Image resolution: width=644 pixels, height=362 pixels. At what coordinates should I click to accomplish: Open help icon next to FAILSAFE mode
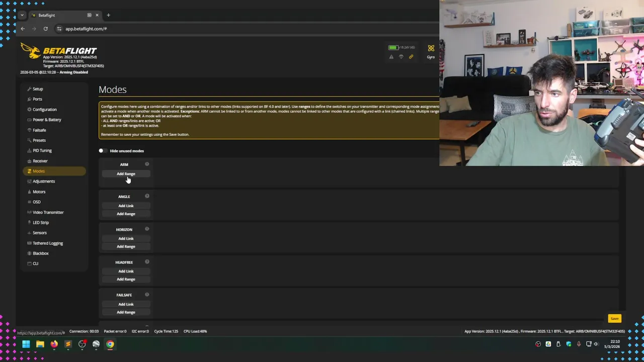(147, 295)
